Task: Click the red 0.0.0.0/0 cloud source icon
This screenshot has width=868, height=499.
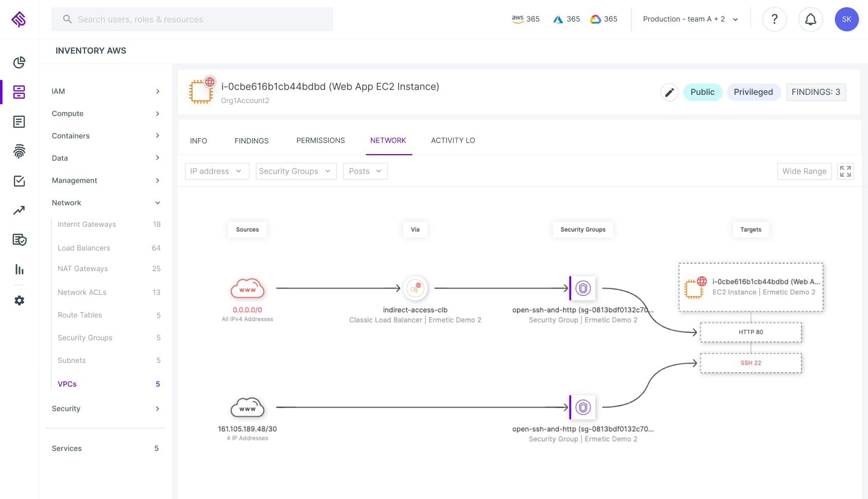Action: click(x=247, y=289)
